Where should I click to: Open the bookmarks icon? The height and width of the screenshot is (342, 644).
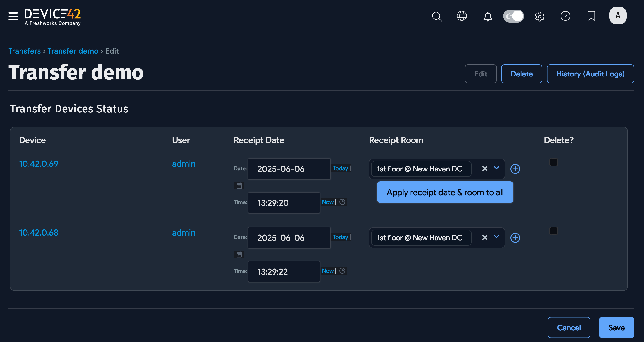pyautogui.click(x=591, y=16)
